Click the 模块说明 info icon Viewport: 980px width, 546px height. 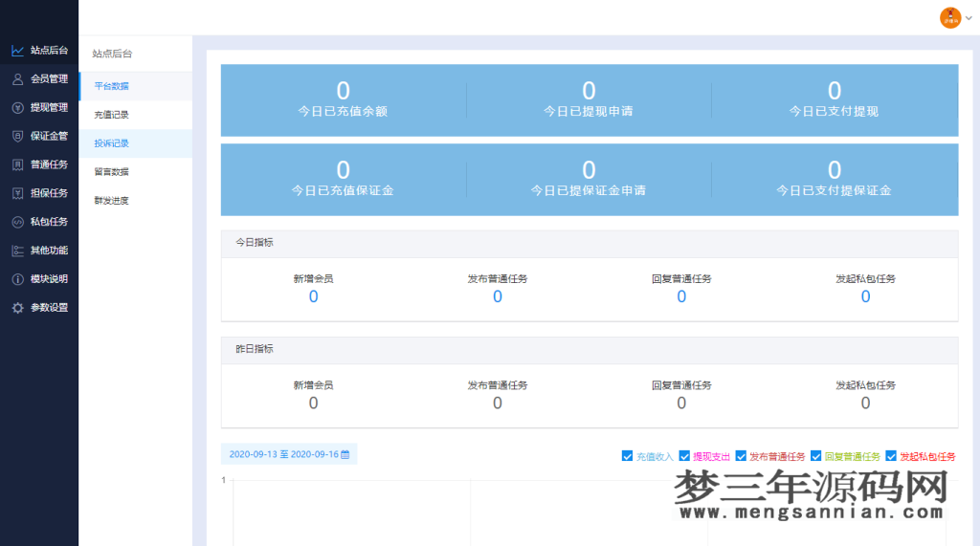tap(17, 279)
